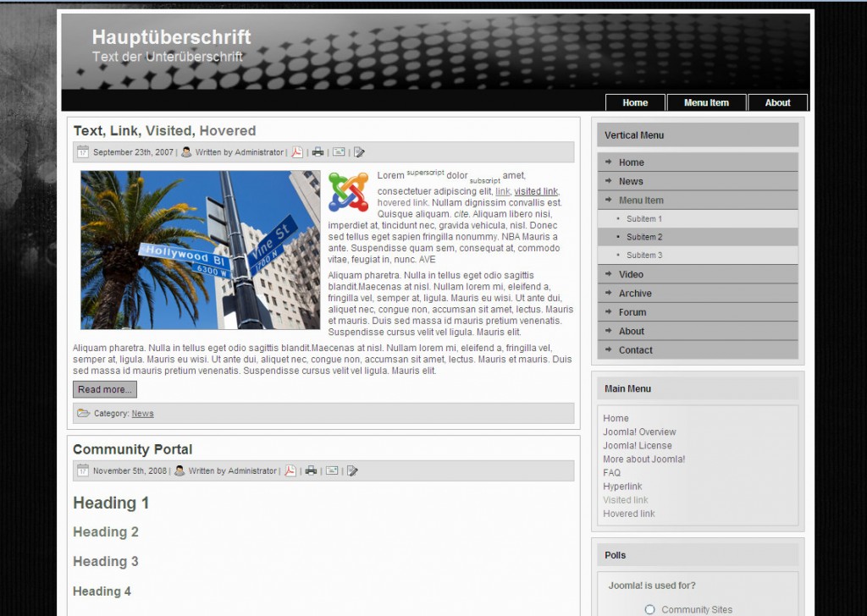Edit the Community Portal article
This screenshot has width=867, height=616.
pos(352,470)
